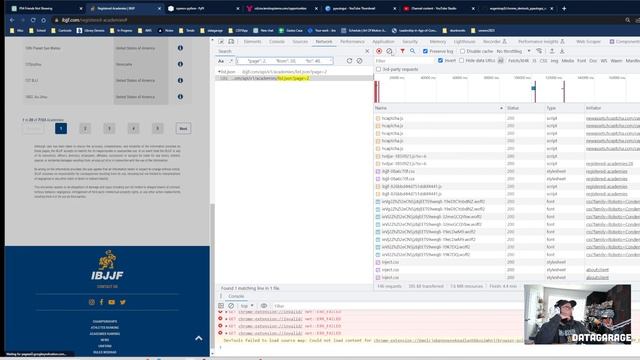Click the YouTube icon in the IBJJF footer
640x360 pixels.
pyautogui.click(x=112, y=302)
